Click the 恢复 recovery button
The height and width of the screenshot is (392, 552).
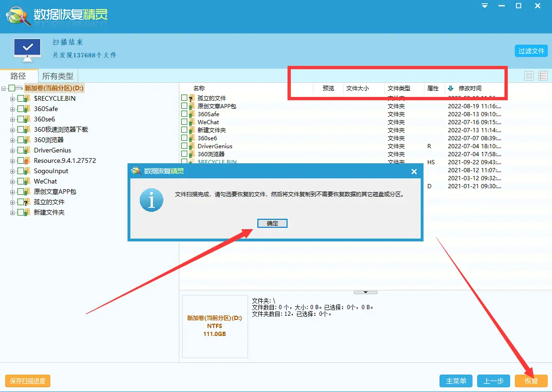tap(531, 381)
